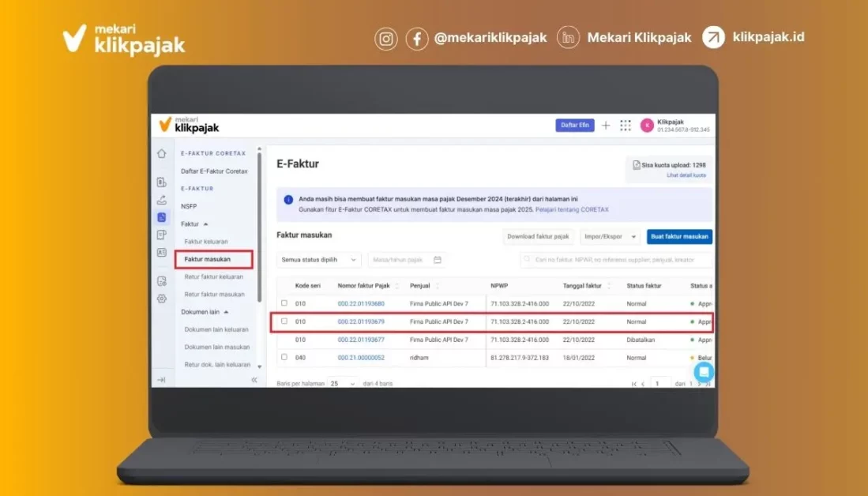Open rows-per-page dropdown showing 25
This screenshot has width=868, height=496.
pos(343,383)
